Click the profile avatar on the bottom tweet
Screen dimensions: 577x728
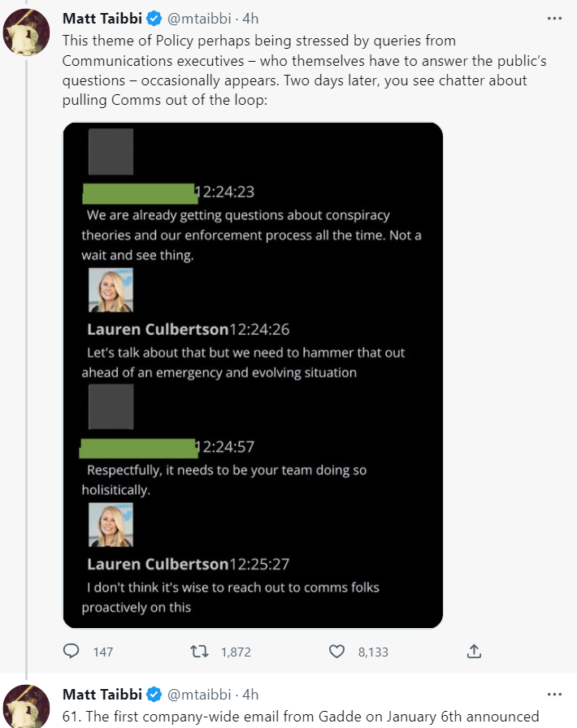click(28, 707)
